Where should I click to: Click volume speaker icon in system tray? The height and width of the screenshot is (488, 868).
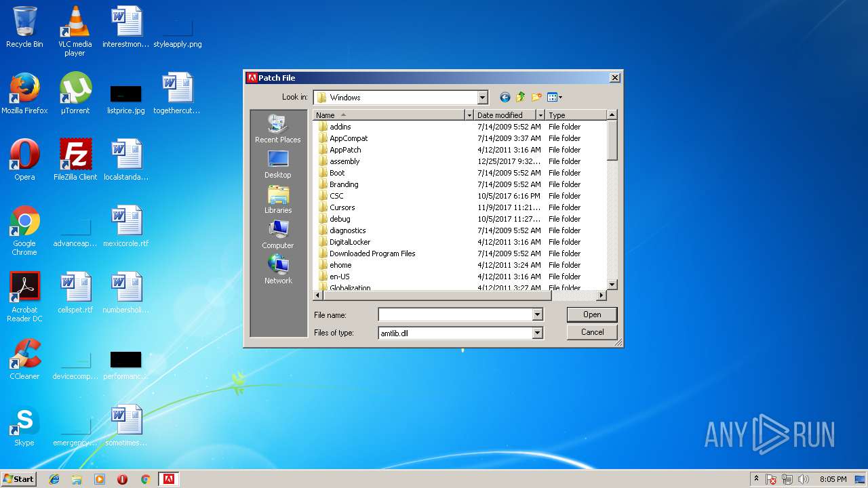(804, 479)
